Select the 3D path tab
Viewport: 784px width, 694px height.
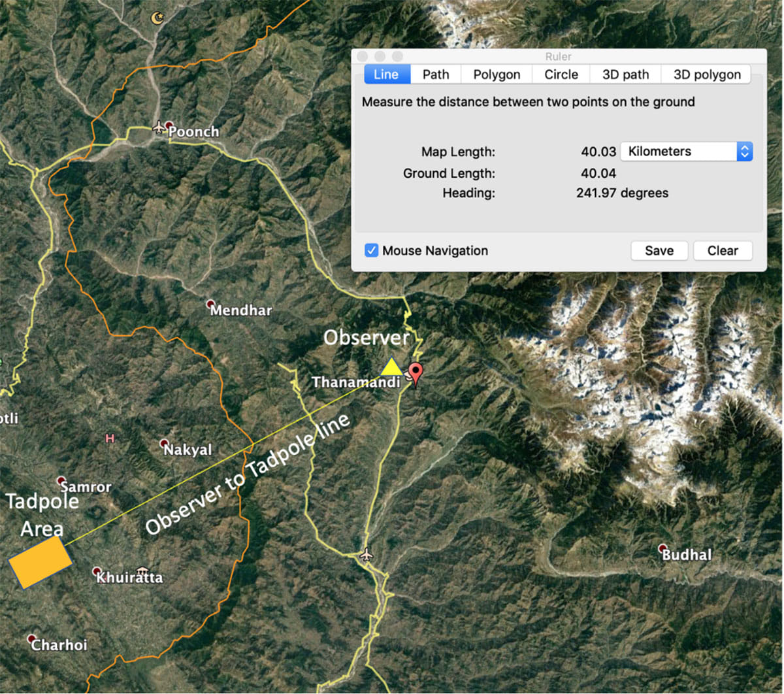(625, 74)
